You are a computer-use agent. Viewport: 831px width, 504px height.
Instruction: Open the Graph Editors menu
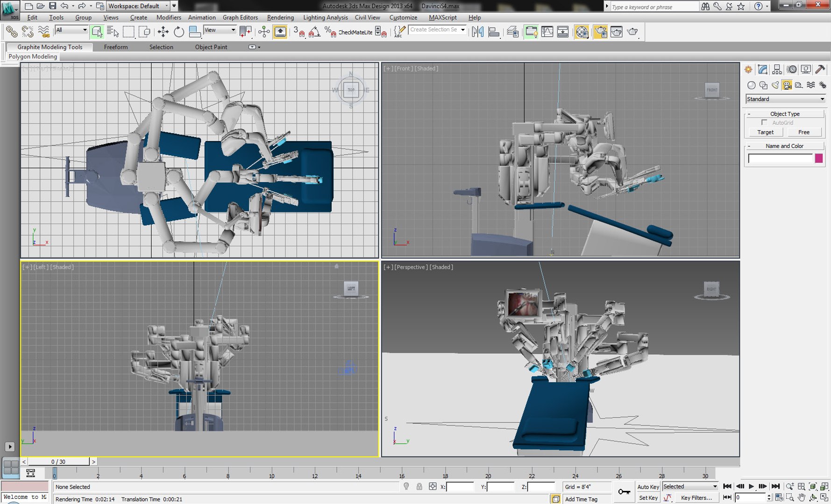240,17
